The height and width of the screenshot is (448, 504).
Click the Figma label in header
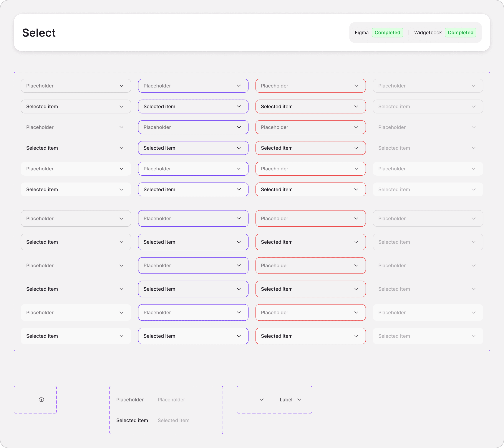click(x=362, y=33)
